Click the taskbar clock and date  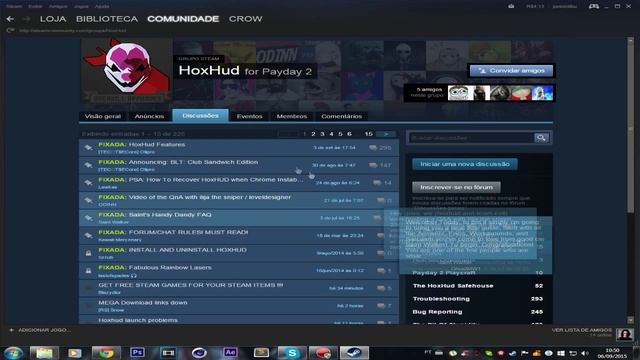[612, 353]
